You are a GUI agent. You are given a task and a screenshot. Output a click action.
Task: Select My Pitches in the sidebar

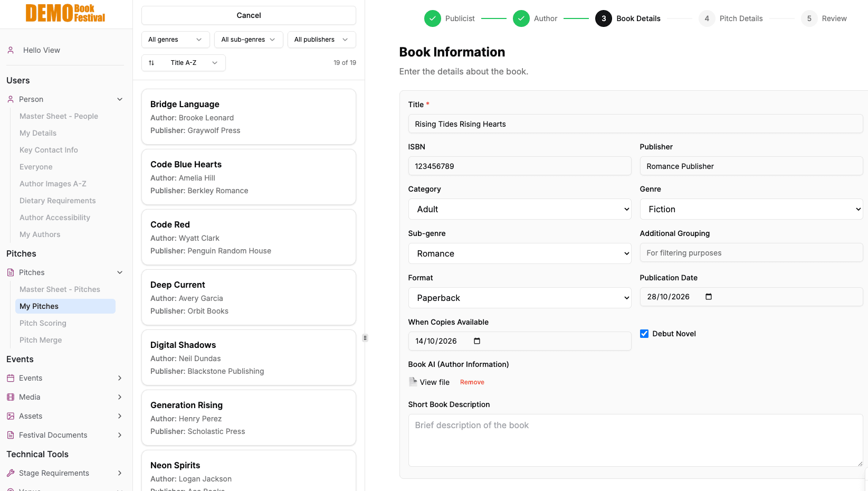coord(65,306)
